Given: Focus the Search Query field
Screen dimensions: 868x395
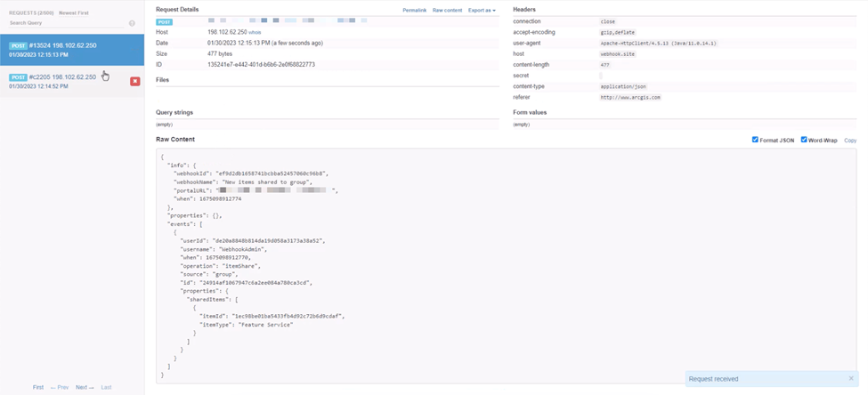Looking at the screenshot, I should coord(67,23).
